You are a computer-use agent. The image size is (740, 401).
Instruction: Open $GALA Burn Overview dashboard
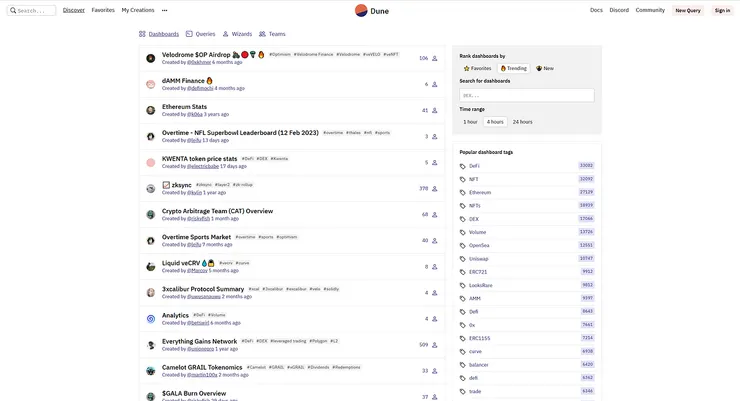(194, 393)
